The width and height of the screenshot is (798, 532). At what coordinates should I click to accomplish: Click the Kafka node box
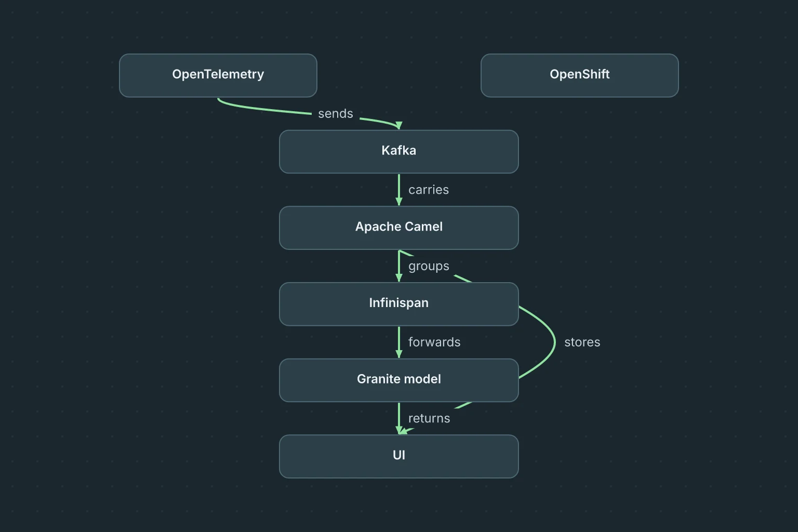click(x=399, y=152)
